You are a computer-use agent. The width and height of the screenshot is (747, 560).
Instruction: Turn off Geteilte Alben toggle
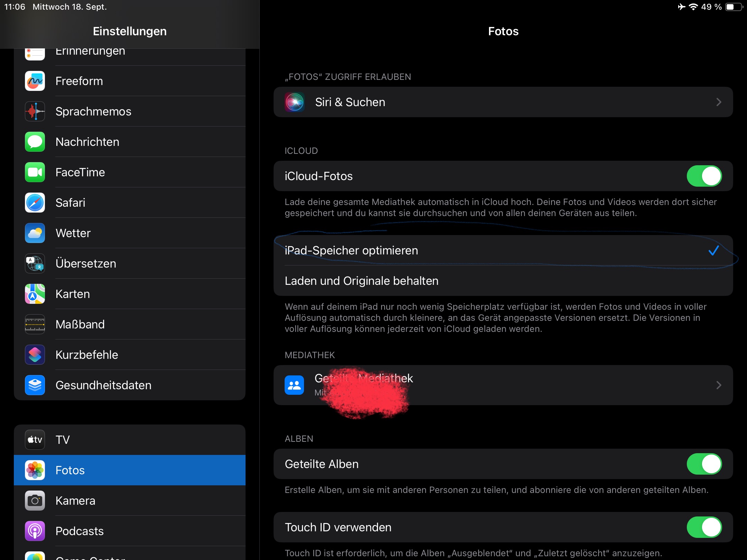(704, 464)
